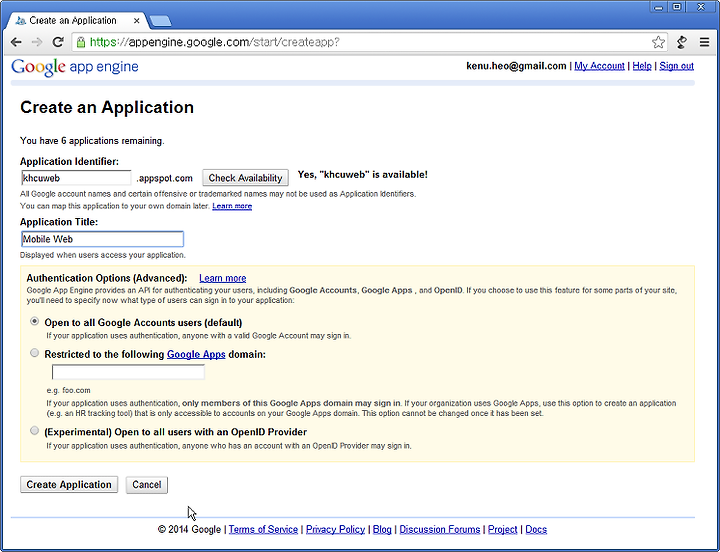This screenshot has width=720, height=552.
Task: Open the Help link in header
Action: pos(642,66)
